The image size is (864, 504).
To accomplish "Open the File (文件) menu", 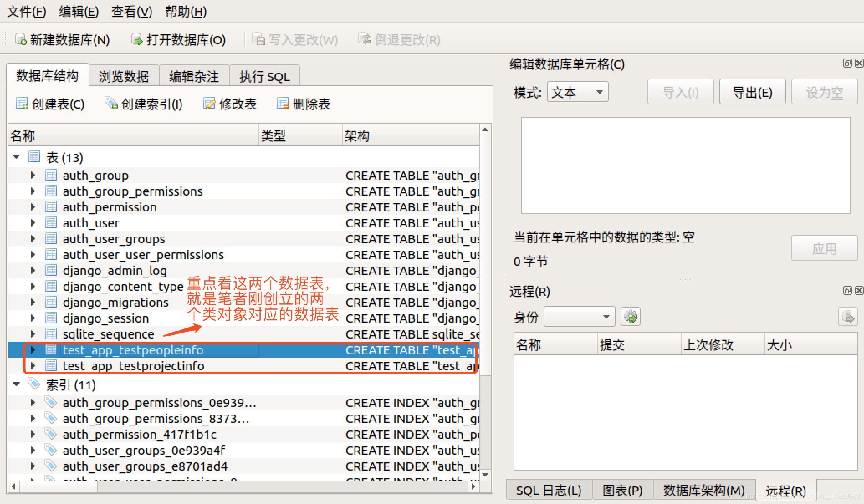I will pos(26,11).
